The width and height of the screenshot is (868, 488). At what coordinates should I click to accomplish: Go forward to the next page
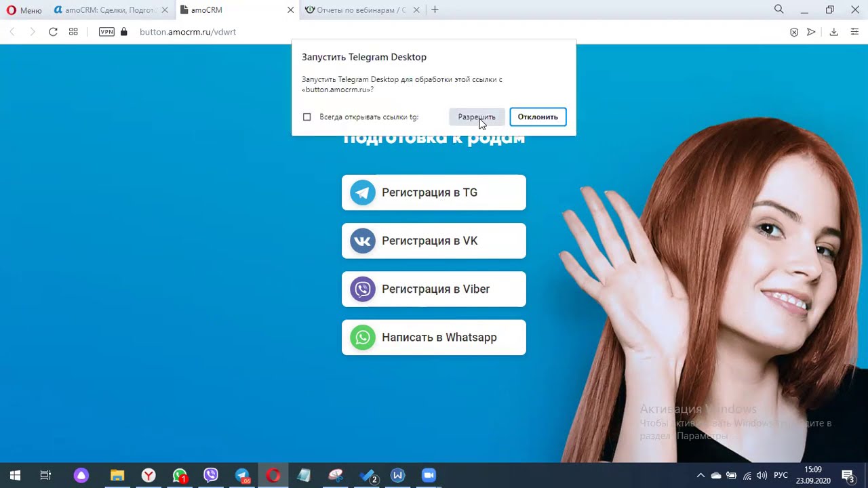(32, 32)
